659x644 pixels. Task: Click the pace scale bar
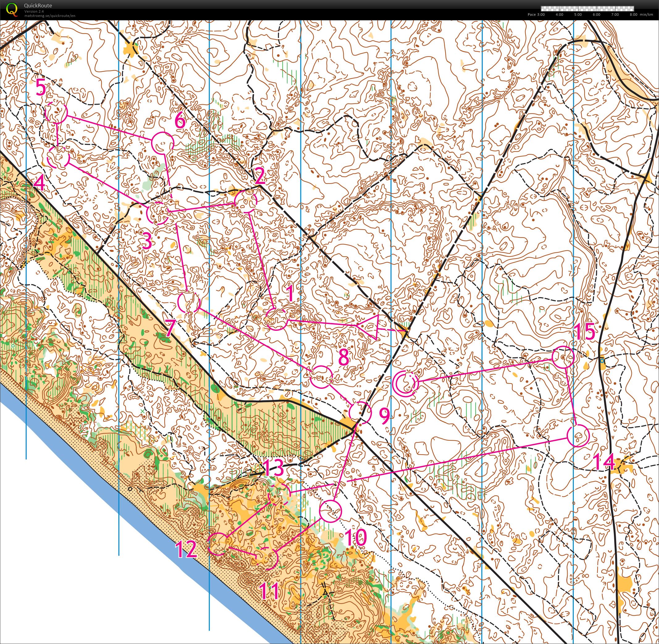pos(587,9)
